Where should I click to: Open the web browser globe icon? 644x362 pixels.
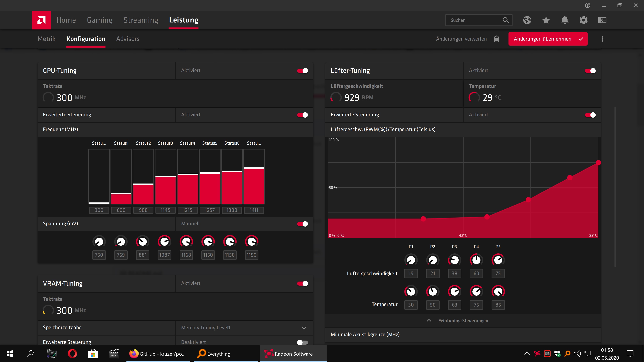[527, 20]
